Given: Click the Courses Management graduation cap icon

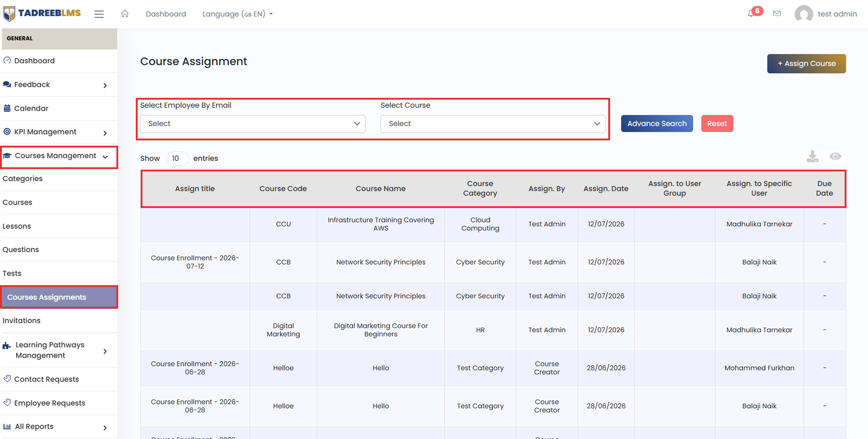Looking at the screenshot, I should (x=7, y=156).
